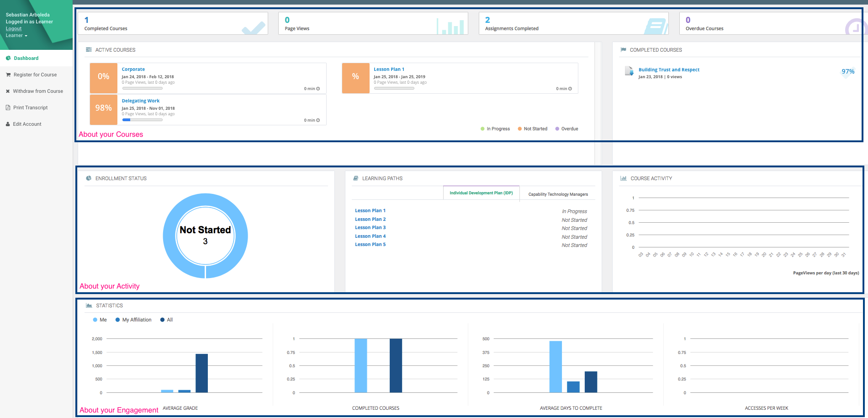The image size is (868, 418).
Task: Switch to Individual Development Plan (IDP) tab
Action: point(481,193)
